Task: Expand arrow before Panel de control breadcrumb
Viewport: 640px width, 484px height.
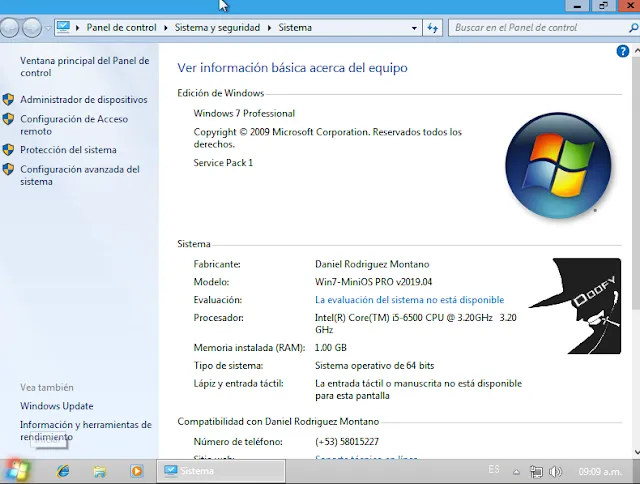Action: 78,28
